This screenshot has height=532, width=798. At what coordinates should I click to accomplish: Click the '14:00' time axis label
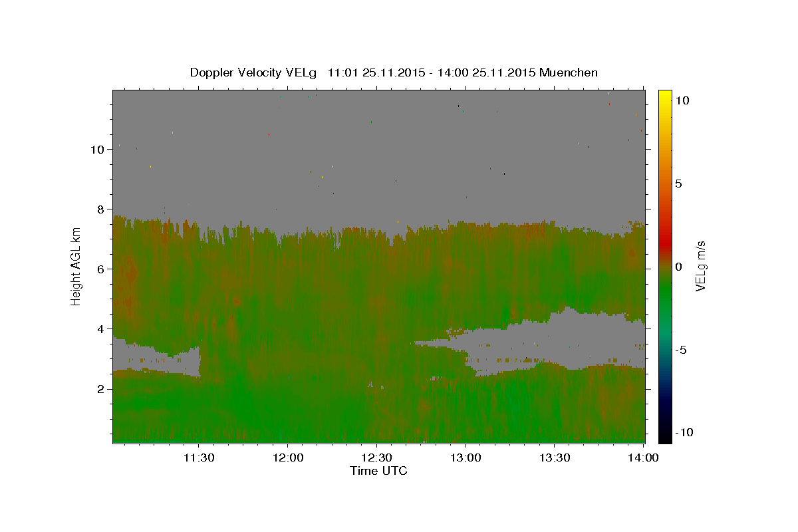[642, 458]
